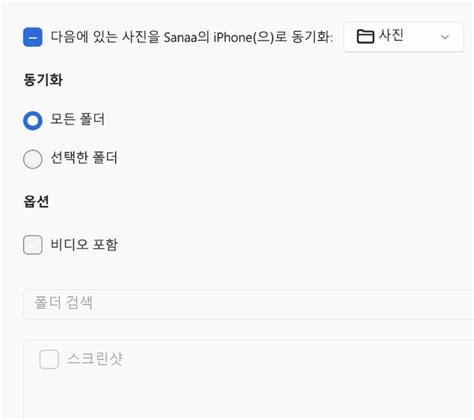The image size is (474, 420).
Task: Enable the 비디오 포함 checkbox
Action: [33, 245]
